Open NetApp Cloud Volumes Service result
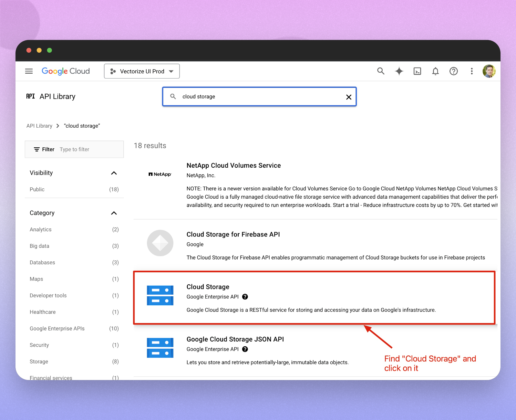The height and width of the screenshot is (420, 516). [233, 165]
